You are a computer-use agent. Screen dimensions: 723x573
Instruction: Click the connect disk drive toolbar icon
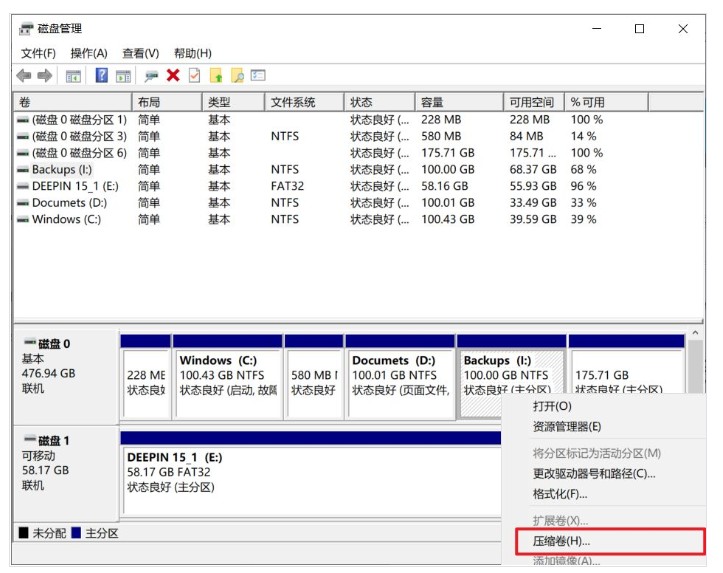(151, 76)
